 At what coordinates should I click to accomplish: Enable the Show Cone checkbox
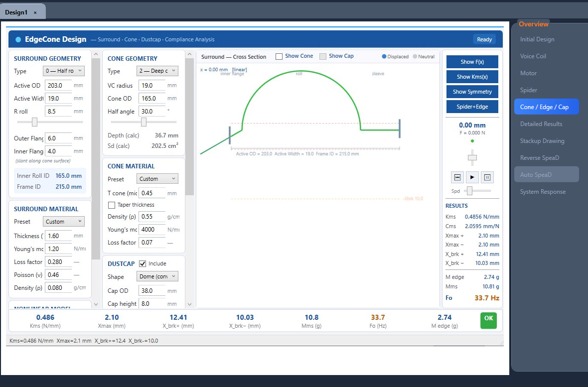279,56
